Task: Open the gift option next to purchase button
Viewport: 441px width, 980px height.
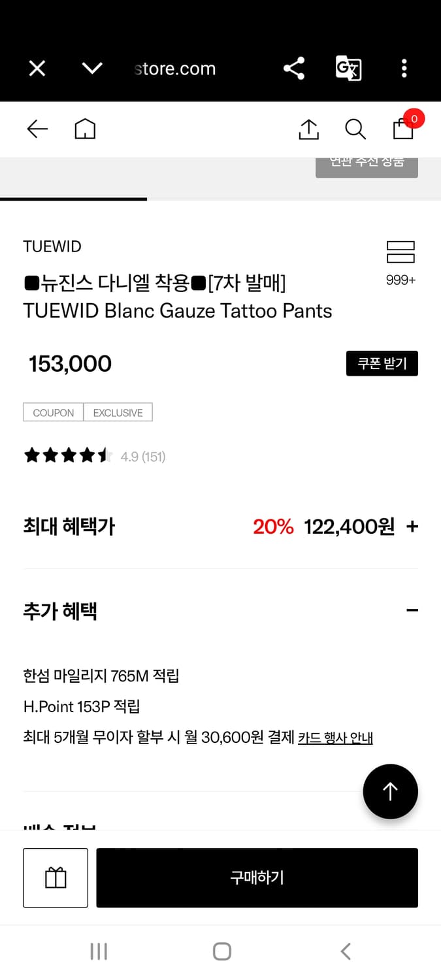Action: [55, 877]
